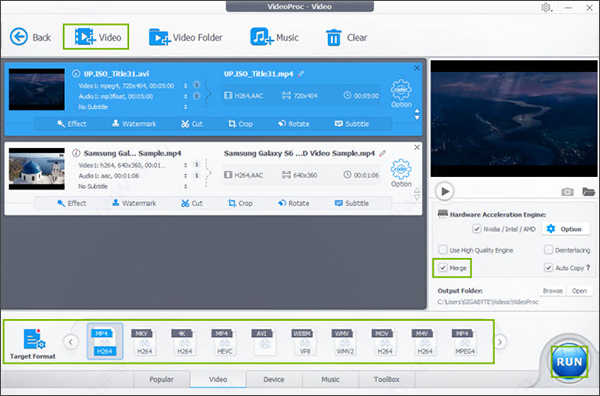Enable Use High Quality Engine
The image size is (600, 396).
pyautogui.click(x=443, y=250)
